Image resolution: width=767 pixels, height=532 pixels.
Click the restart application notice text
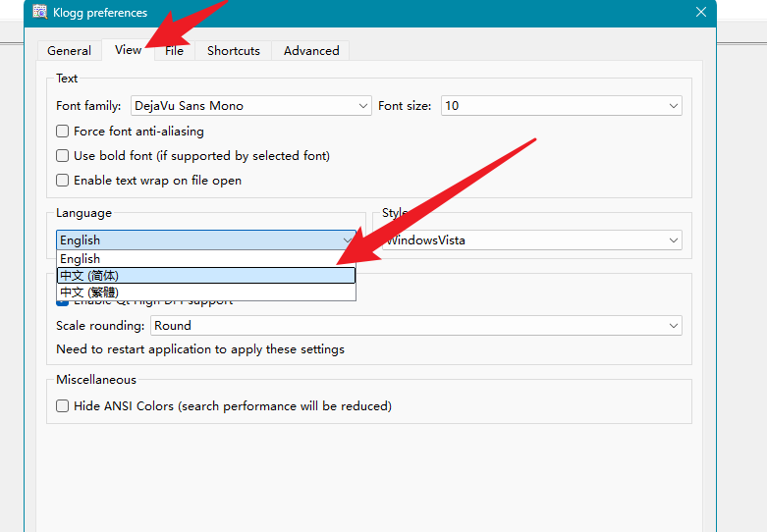tap(200, 349)
